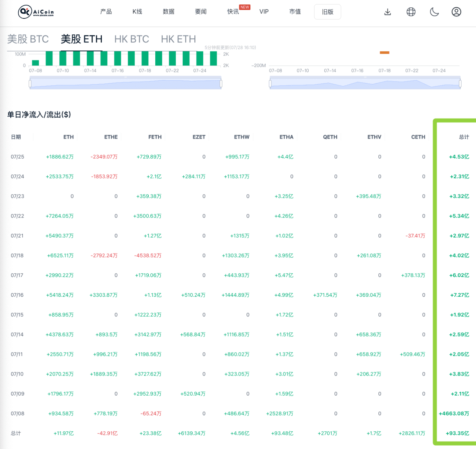Viewport: 476px width, 449px height.
Task: Open the K线 menu
Action: click(x=137, y=12)
